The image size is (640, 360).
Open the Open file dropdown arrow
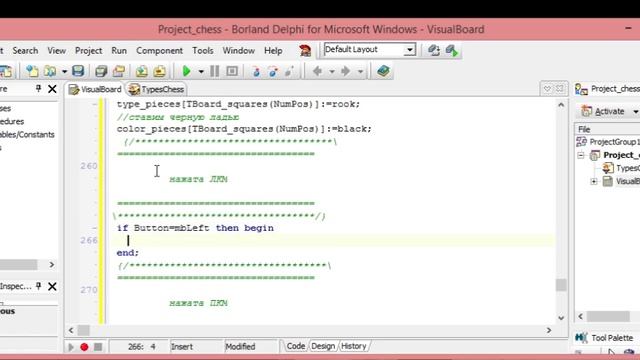coord(64,72)
